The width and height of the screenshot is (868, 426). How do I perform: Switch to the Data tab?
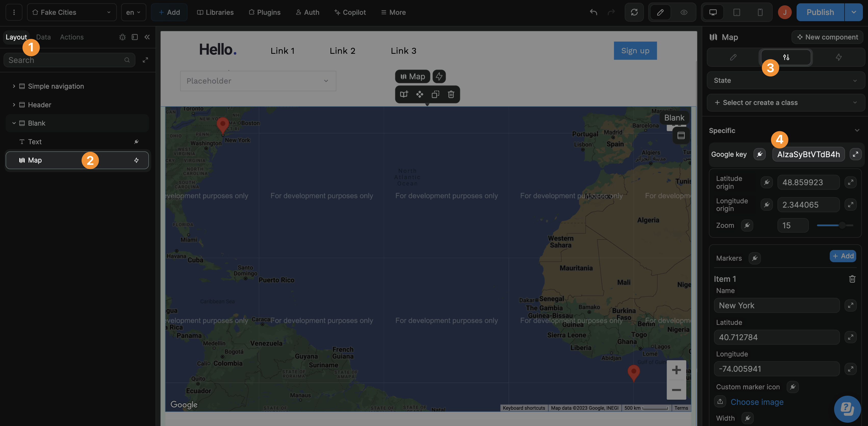coord(43,37)
